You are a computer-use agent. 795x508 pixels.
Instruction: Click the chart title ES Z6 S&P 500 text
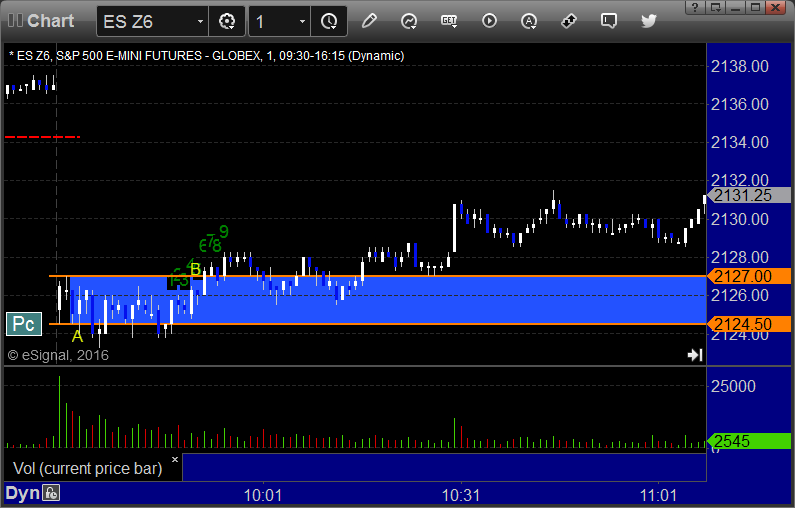click(206, 55)
